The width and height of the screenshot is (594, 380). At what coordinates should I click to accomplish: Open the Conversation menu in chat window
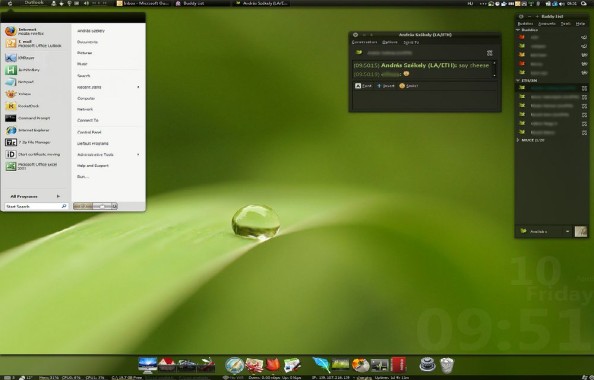pos(364,42)
